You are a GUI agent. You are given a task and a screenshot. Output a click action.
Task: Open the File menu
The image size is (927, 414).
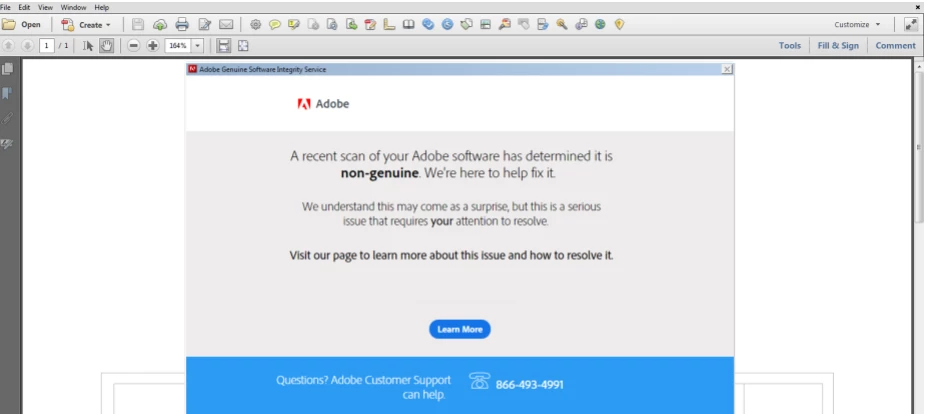(5, 8)
